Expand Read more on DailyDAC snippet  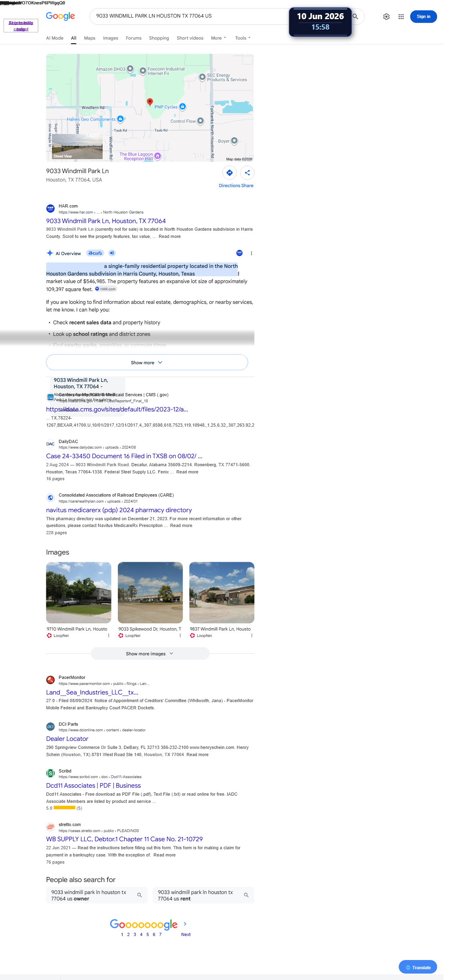point(187,472)
